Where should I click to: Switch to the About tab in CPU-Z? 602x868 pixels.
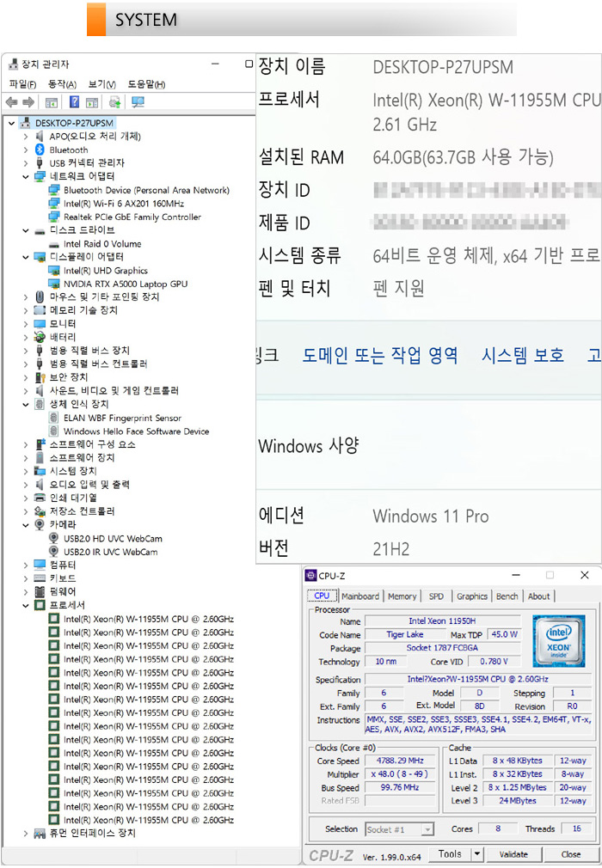pos(539,596)
